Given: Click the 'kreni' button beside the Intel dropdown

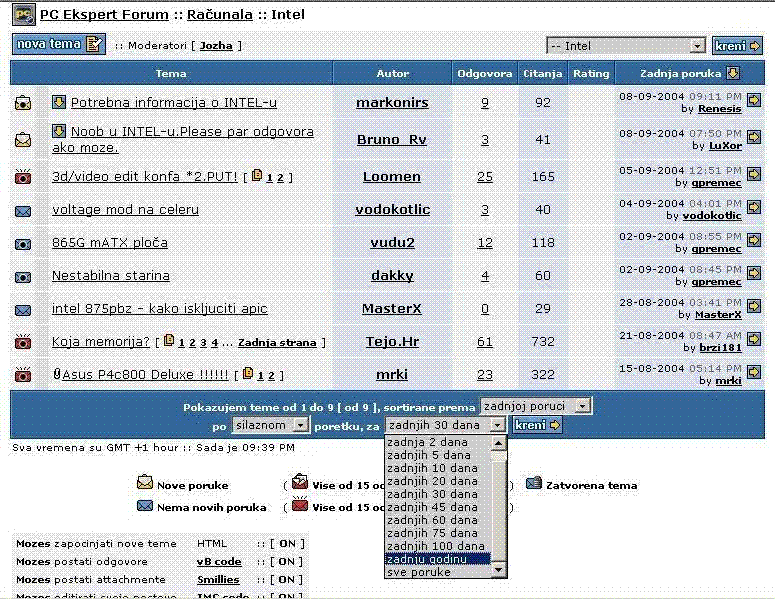Looking at the screenshot, I should click(x=737, y=46).
